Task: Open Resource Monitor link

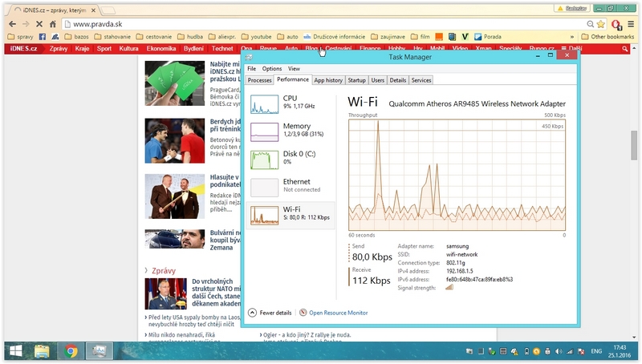Action: pos(338,313)
